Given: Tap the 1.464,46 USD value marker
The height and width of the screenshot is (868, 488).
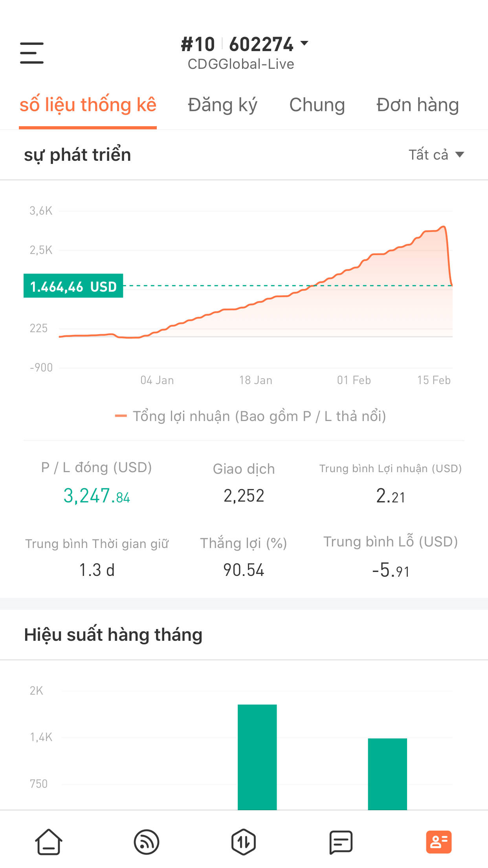Looking at the screenshot, I should 73,286.
